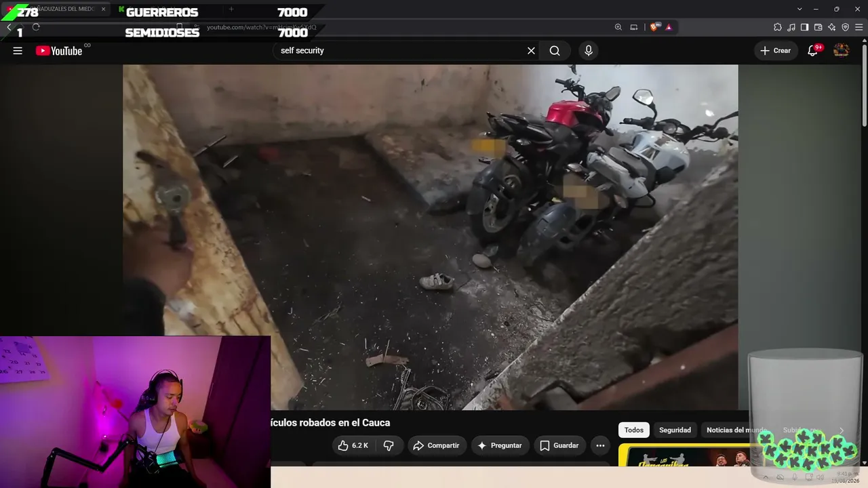Open the Leo AI sparkle icon
The image size is (868, 488).
831,27
